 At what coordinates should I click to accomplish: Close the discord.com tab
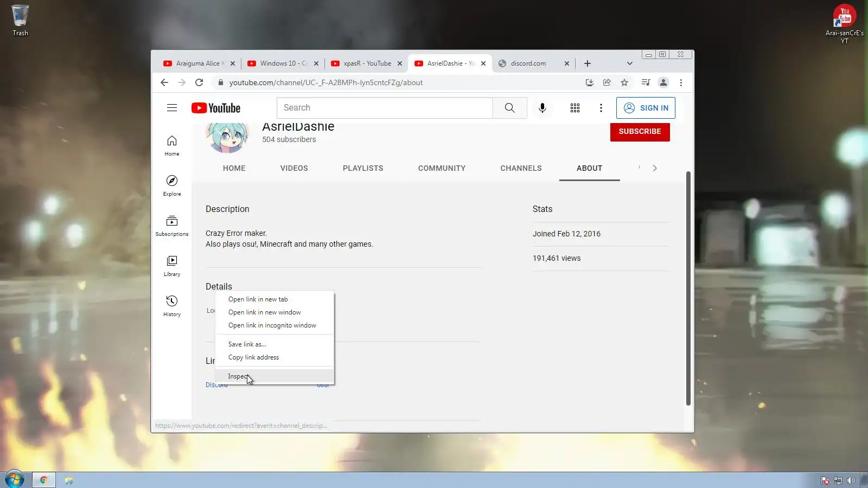click(567, 63)
